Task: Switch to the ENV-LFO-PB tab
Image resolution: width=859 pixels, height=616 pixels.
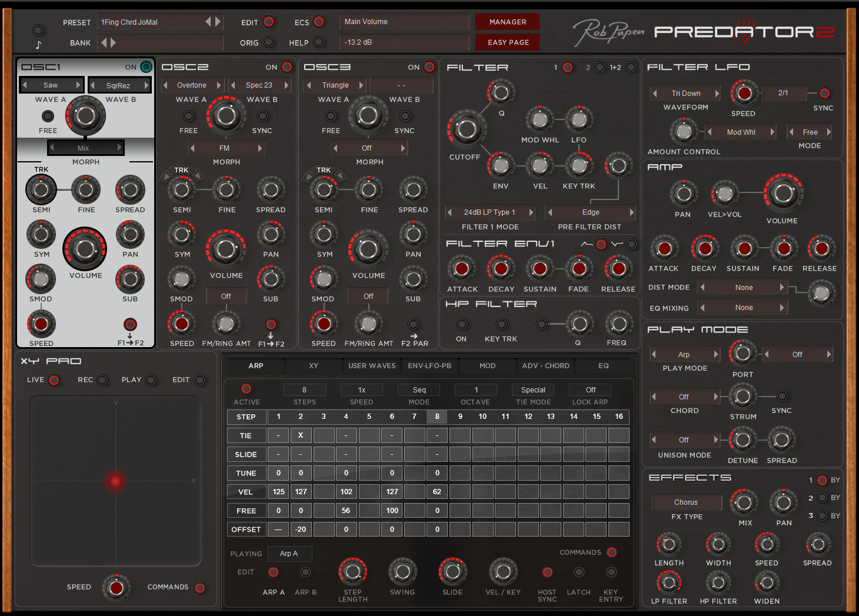Action: click(x=429, y=366)
